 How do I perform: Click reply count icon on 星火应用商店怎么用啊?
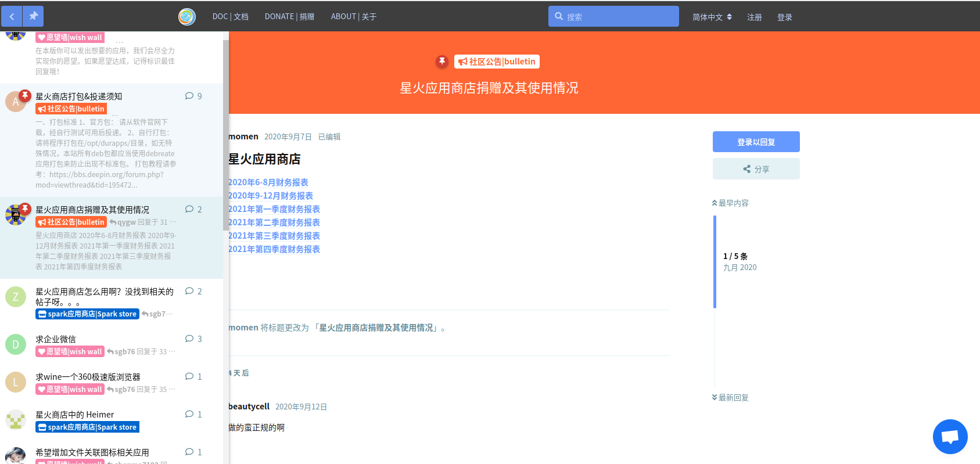click(193, 292)
